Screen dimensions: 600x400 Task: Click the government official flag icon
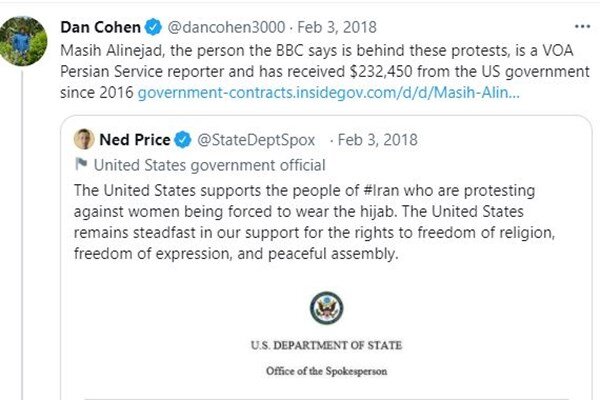click(x=82, y=165)
